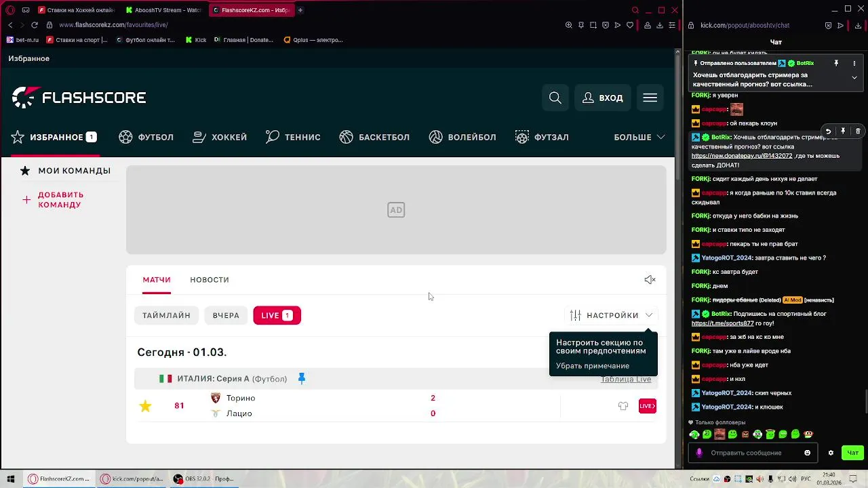This screenshot has height=488, width=868.
Task: Dismiss tooltip via Убрать примечание
Action: coord(593,366)
